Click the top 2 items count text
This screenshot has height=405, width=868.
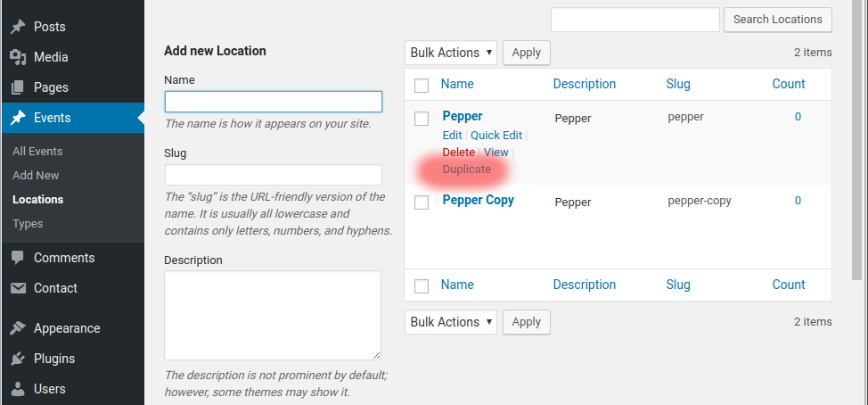[813, 53]
